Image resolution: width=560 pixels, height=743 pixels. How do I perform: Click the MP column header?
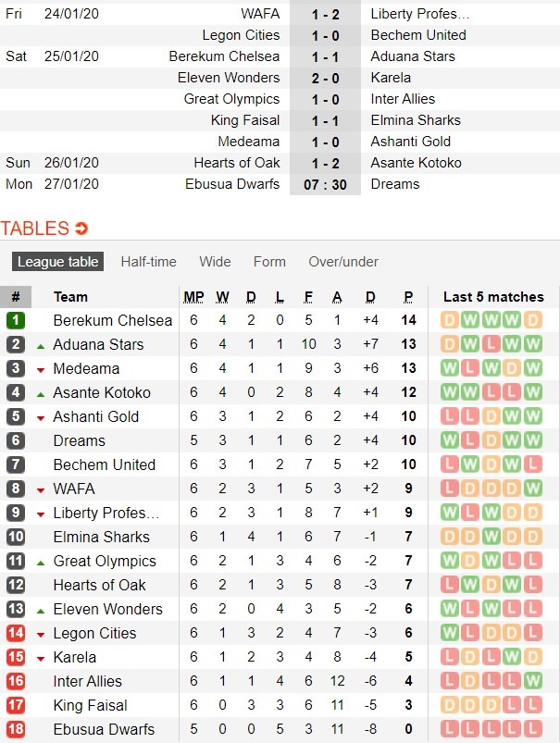(194, 297)
